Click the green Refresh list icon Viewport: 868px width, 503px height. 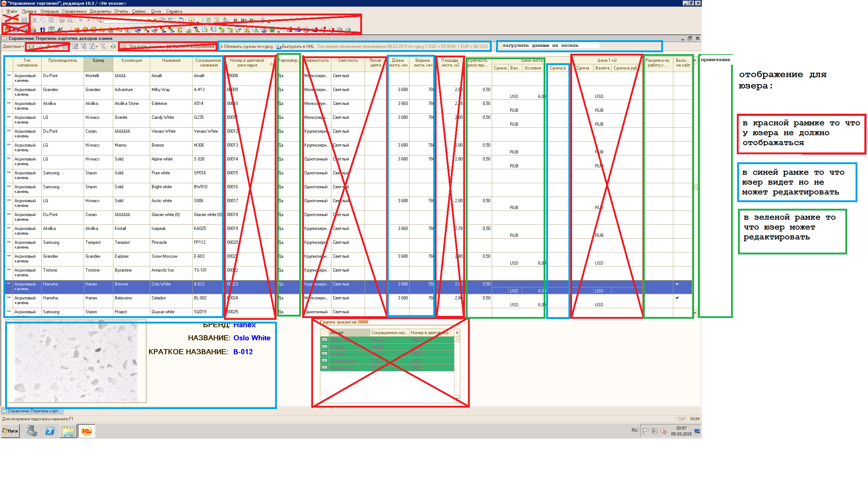tap(113, 46)
